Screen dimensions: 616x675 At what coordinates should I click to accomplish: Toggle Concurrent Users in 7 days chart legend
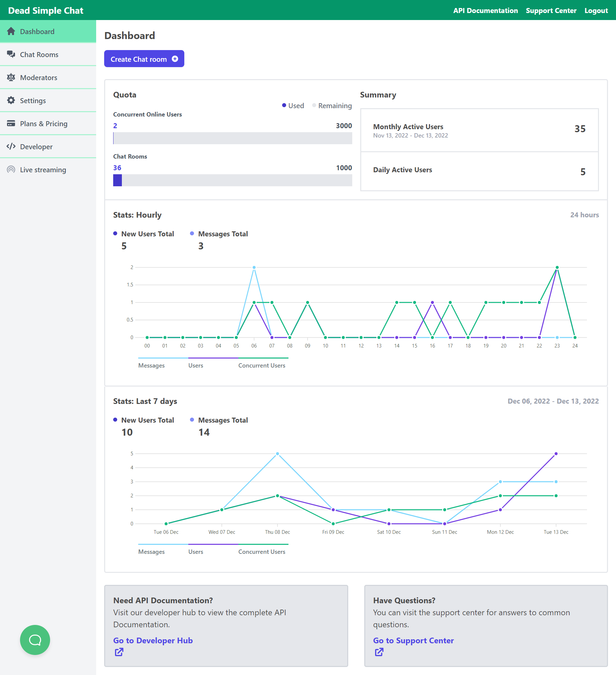coord(261,551)
